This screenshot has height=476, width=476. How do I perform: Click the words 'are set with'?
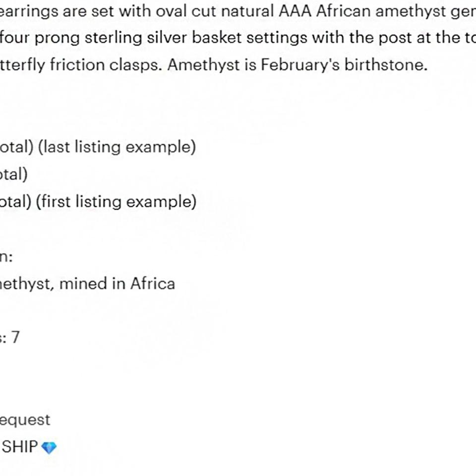coord(107,11)
